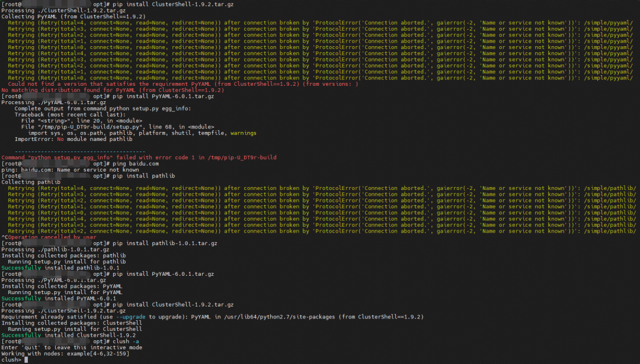Viewport: 640px width, 364px height.
Task: Click '^COperation cancelled by user' line
Action: click(49, 237)
